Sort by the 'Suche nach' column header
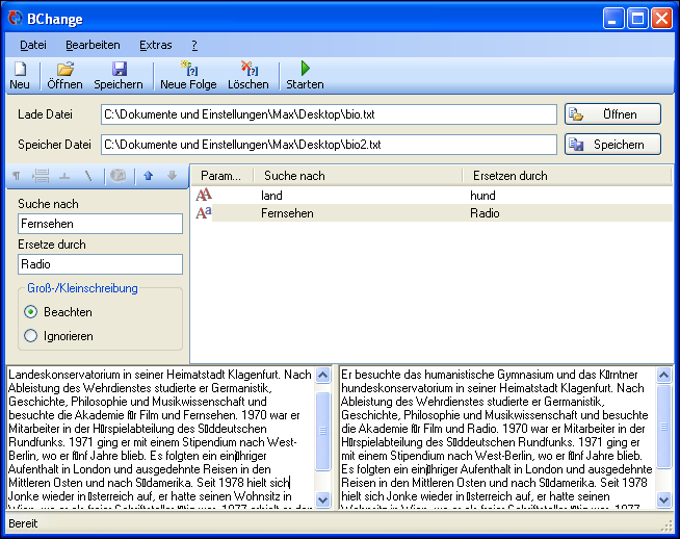Image resolution: width=680 pixels, height=539 pixels. 359,176
